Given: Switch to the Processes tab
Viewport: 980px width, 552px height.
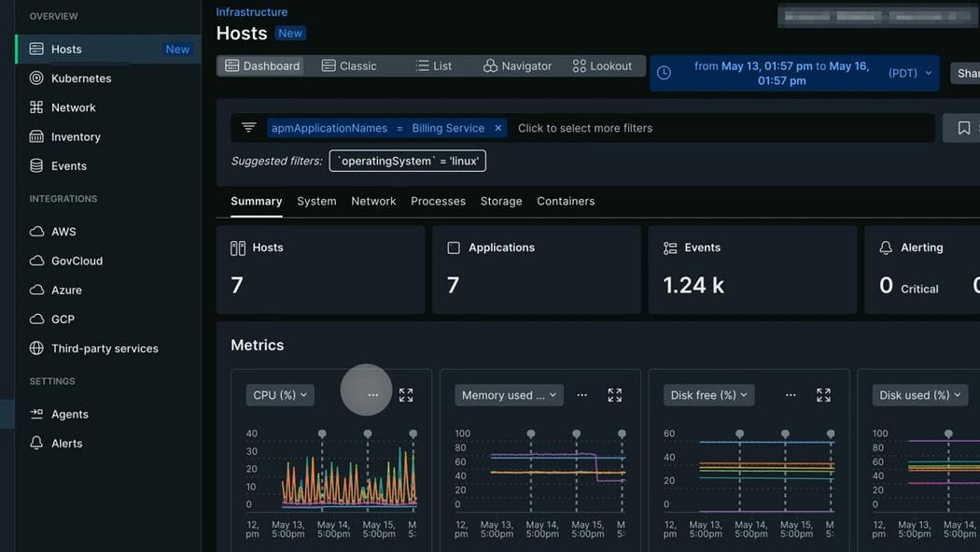Looking at the screenshot, I should [438, 201].
